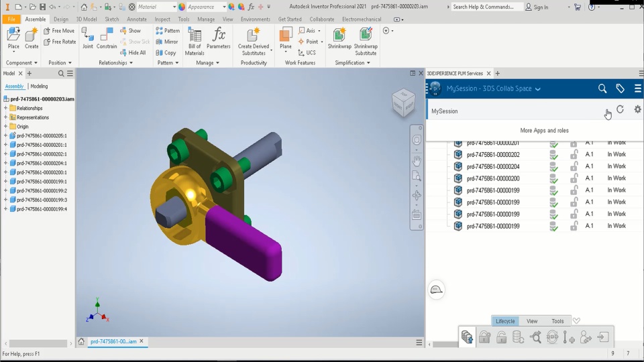Click the model browser horizontal scrollbar
Image resolution: width=644 pixels, height=362 pixels.
tap(38, 343)
